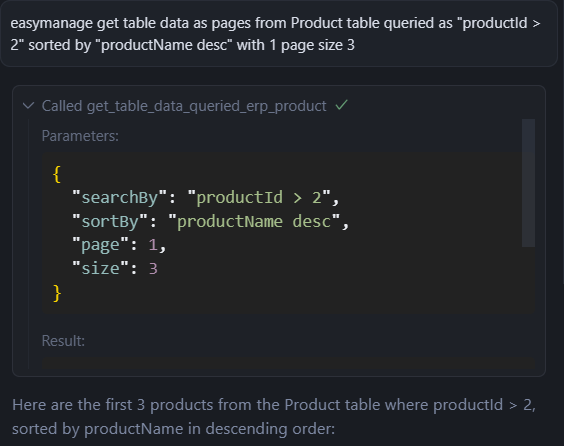Click the "sortBy" key in JSON
The image size is (564, 446).
pyautogui.click(x=110, y=221)
